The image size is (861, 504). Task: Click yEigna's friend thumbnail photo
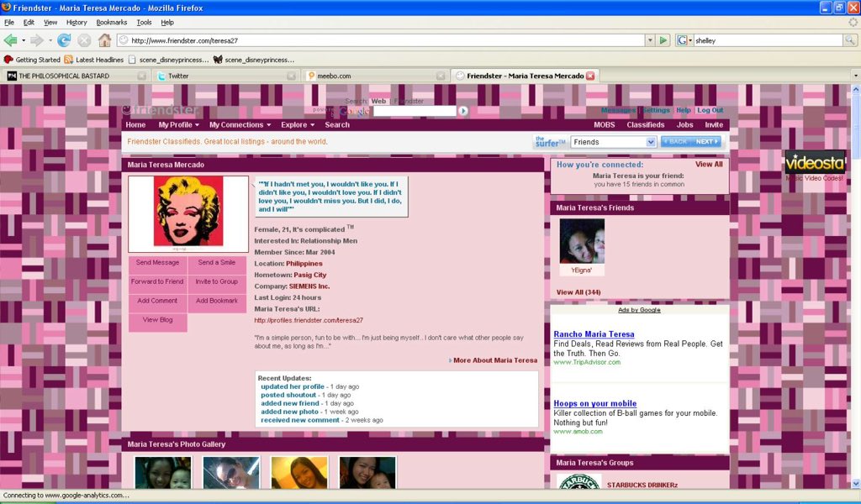point(580,241)
